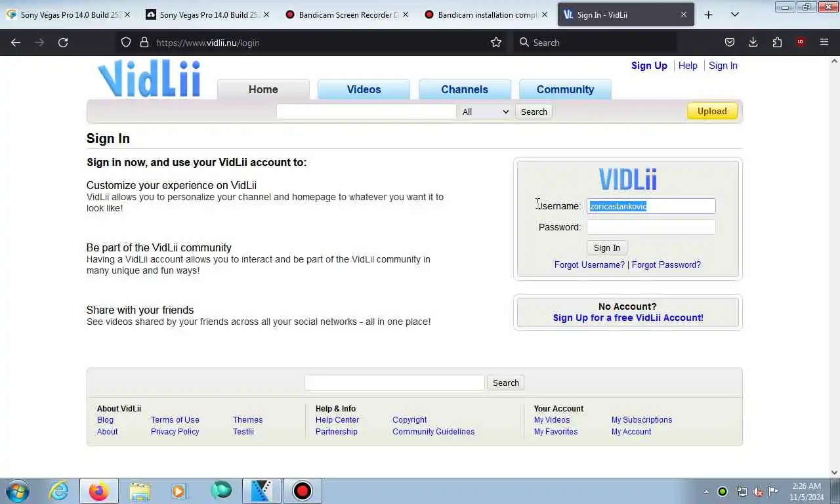Open extensions puzzle icon
The height and width of the screenshot is (504, 840).
777,42
